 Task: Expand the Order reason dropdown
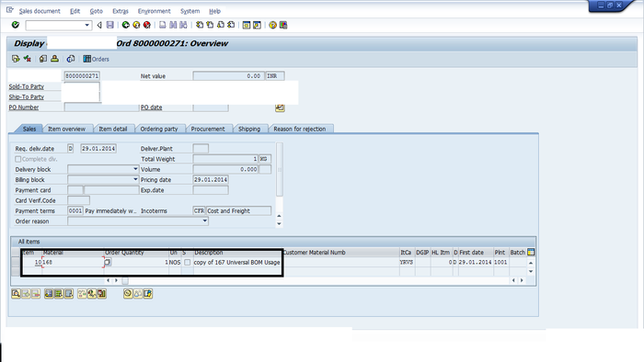click(204, 221)
